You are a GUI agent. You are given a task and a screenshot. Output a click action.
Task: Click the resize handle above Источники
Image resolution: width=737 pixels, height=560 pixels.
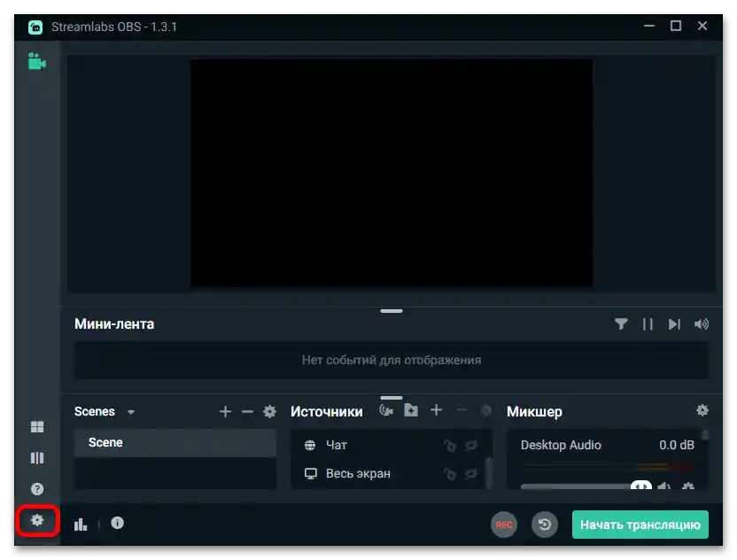click(392, 398)
